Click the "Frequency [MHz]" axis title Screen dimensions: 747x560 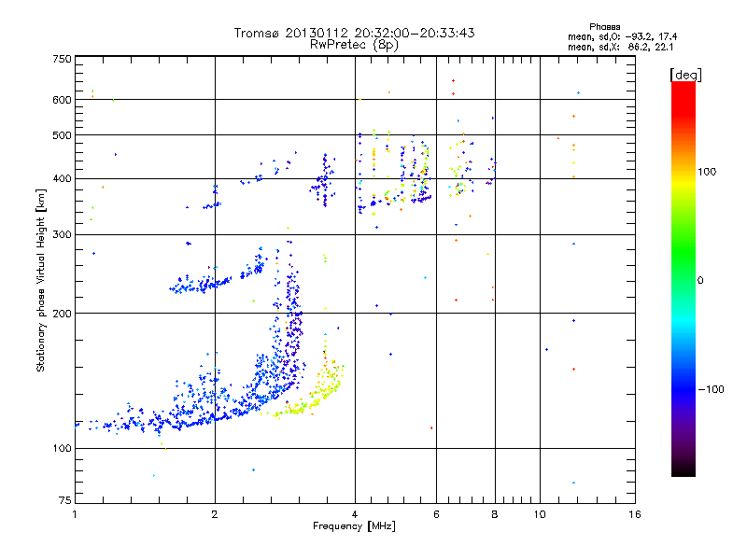pos(354,526)
